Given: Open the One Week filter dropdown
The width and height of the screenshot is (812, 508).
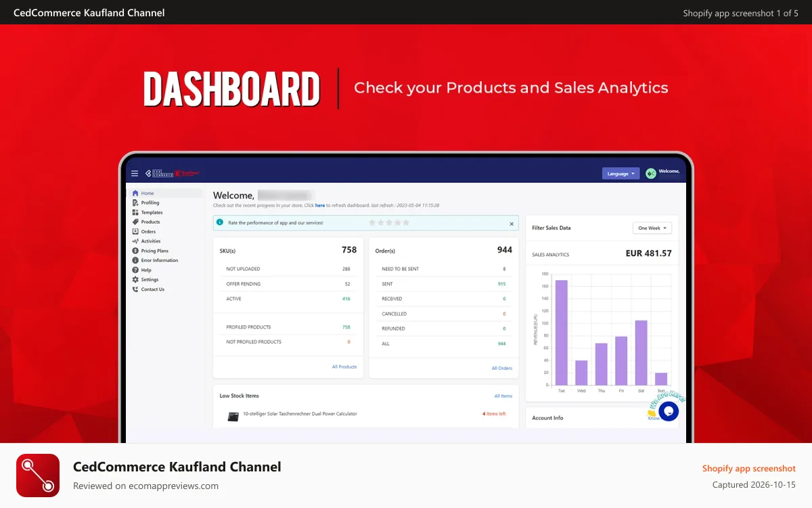Looking at the screenshot, I should 652,228.
